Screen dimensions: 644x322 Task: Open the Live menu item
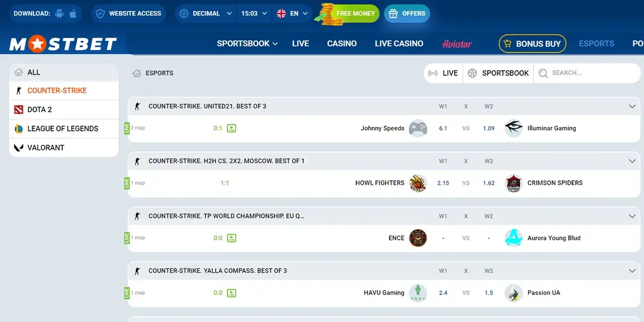[301, 43]
